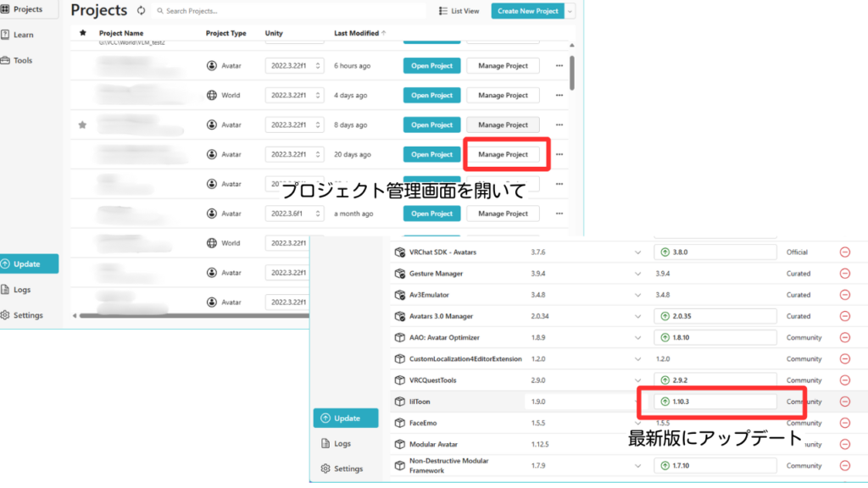Open the Create New Project dropdown arrow
This screenshot has height=488, width=868.
click(x=570, y=11)
